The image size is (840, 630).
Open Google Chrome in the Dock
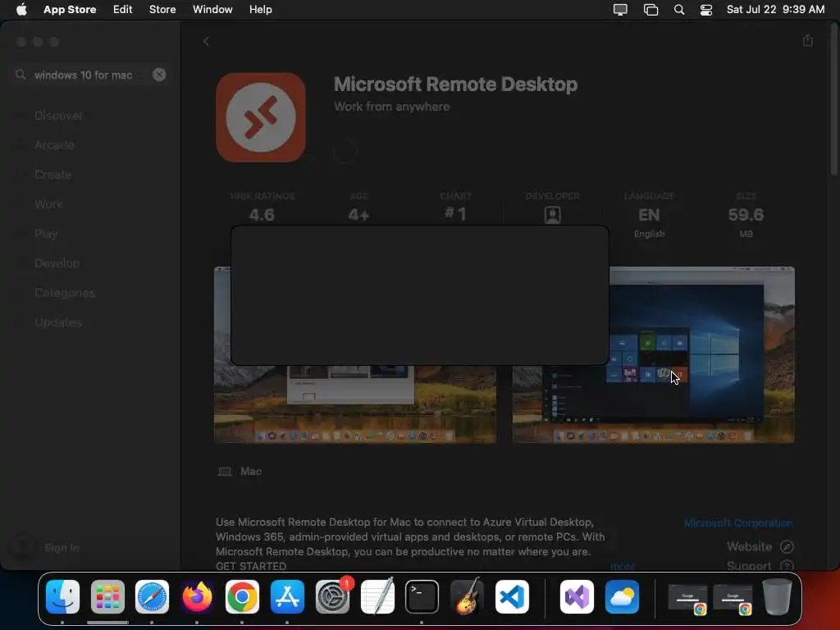coord(242,596)
